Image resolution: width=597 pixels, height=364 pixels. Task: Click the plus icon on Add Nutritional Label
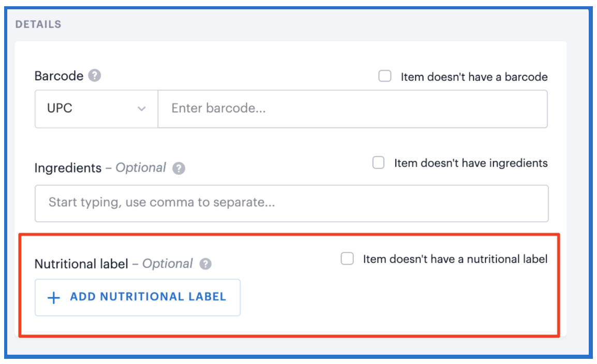[x=54, y=297]
